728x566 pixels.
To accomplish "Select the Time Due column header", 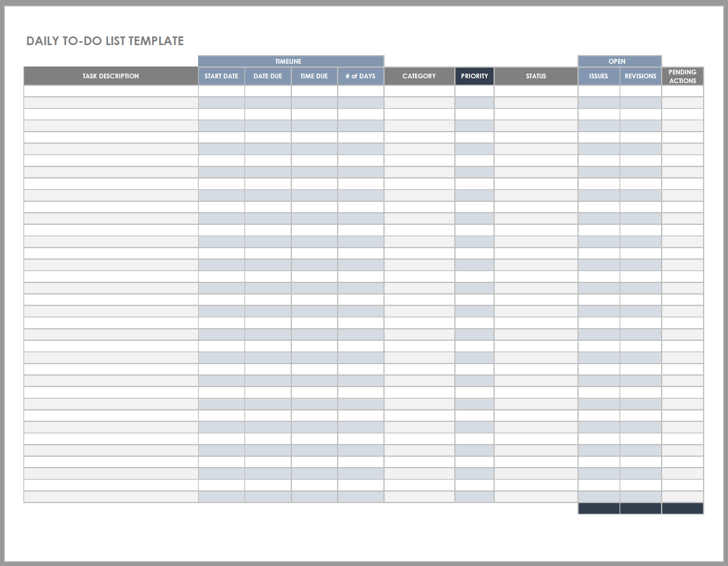I will point(314,76).
